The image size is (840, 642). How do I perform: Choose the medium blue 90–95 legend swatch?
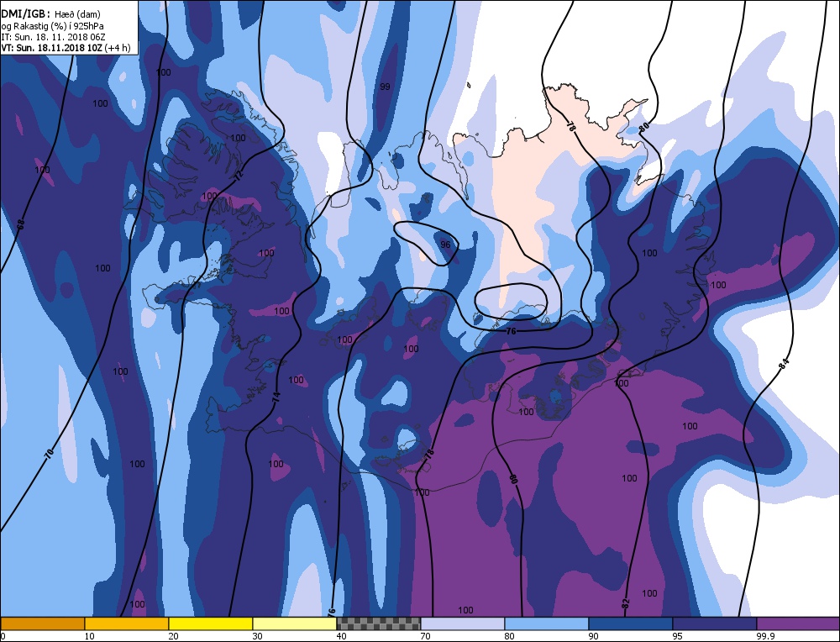point(631,624)
